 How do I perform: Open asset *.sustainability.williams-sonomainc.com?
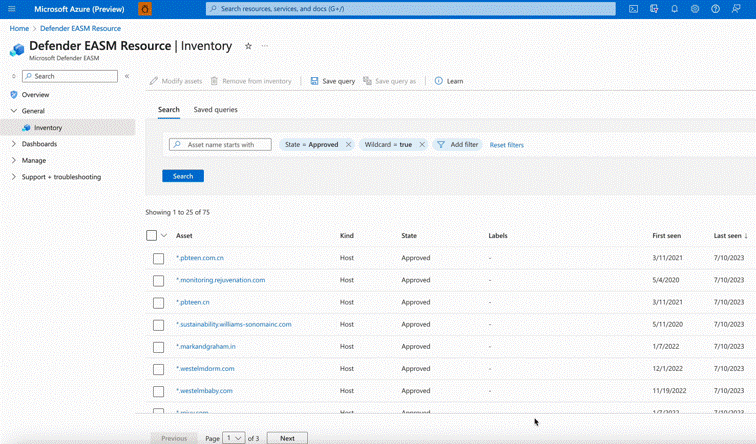[234, 324]
